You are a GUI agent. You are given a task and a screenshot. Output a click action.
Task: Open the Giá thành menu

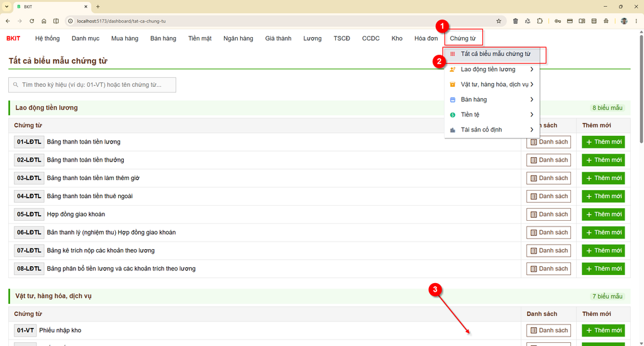[278, 38]
